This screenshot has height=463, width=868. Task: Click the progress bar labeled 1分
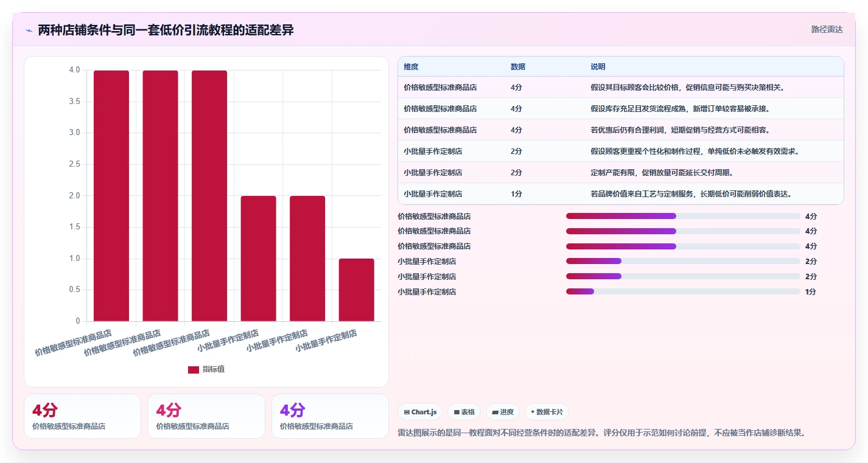click(x=683, y=291)
